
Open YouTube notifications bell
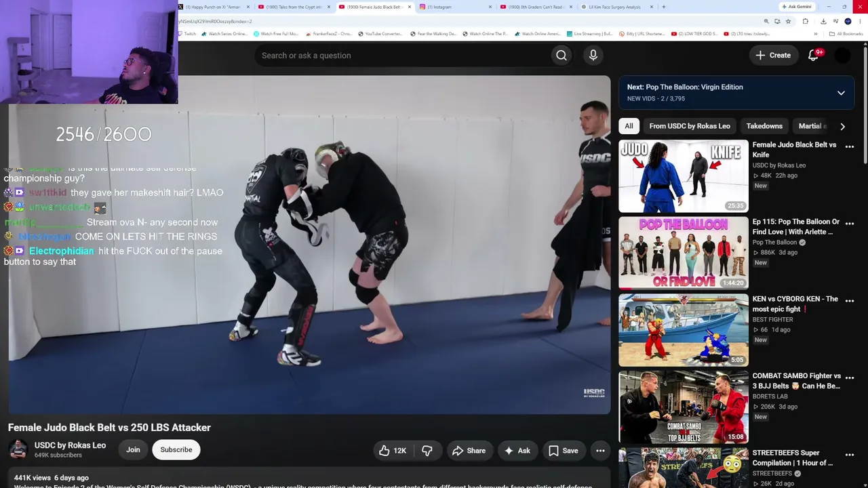click(x=814, y=56)
